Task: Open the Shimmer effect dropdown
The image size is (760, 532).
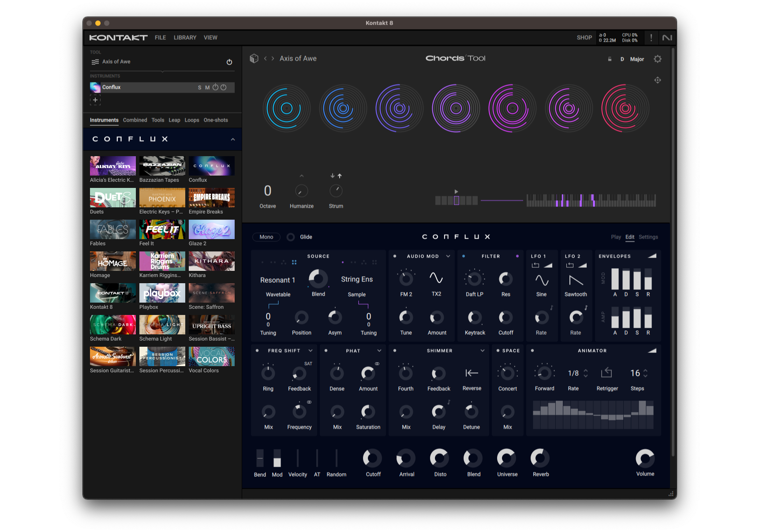Action: point(483,351)
